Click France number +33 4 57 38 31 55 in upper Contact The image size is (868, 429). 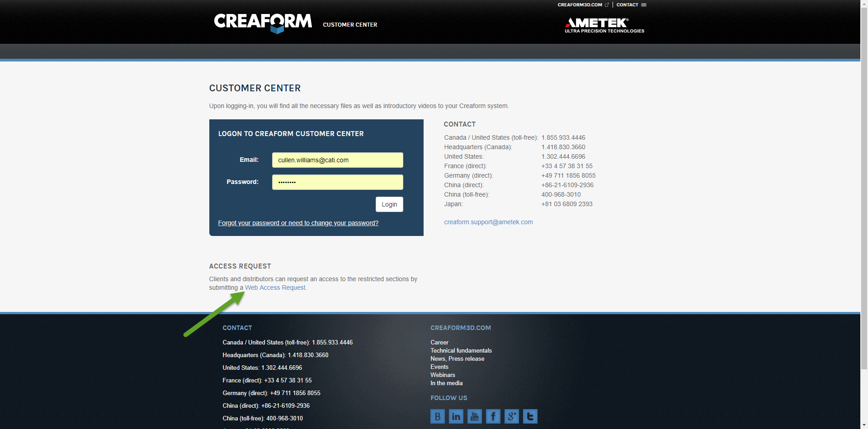coord(567,166)
